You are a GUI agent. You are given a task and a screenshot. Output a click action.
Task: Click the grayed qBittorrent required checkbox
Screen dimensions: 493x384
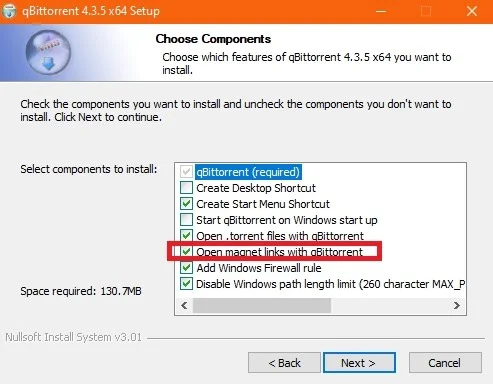tap(186, 172)
